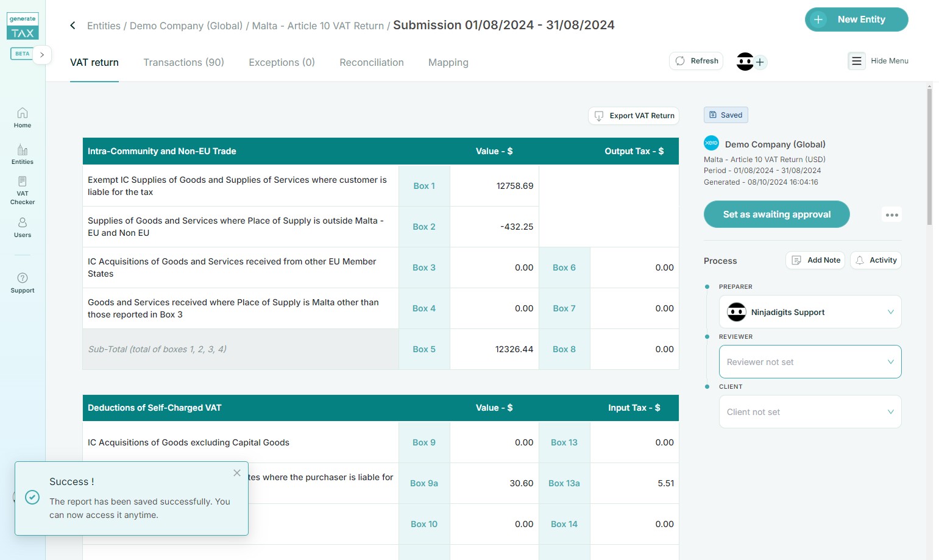Click Export VAT Return button
939x560 pixels.
click(634, 116)
